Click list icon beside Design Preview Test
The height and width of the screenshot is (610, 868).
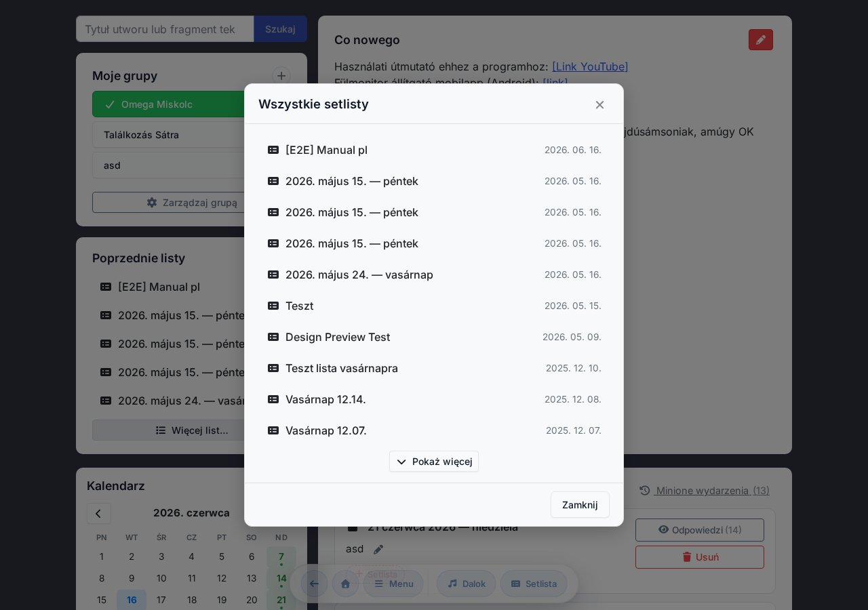point(273,337)
